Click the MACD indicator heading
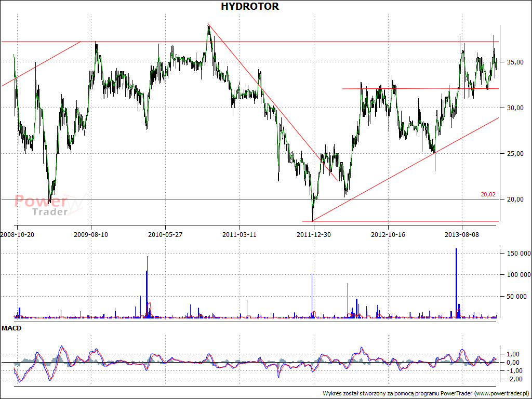Image resolution: width=532 pixels, height=399 pixels. [x=11, y=328]
